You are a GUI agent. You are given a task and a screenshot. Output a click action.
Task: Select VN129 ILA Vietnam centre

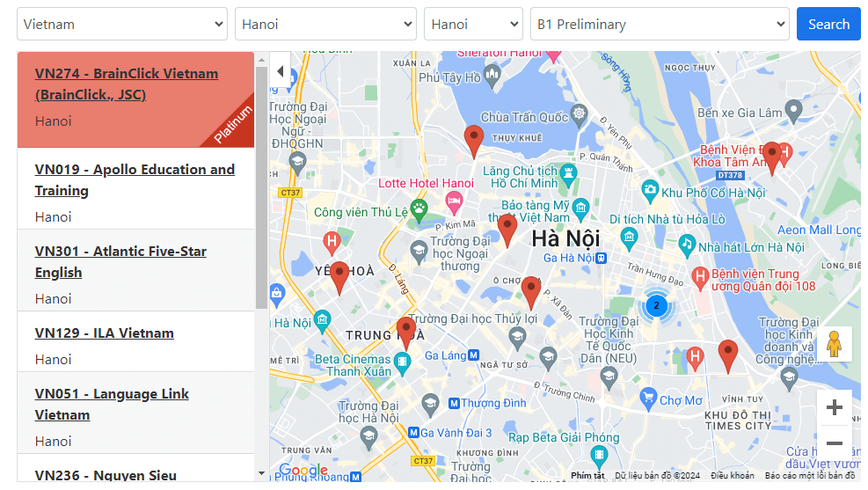tap(105, 333)
